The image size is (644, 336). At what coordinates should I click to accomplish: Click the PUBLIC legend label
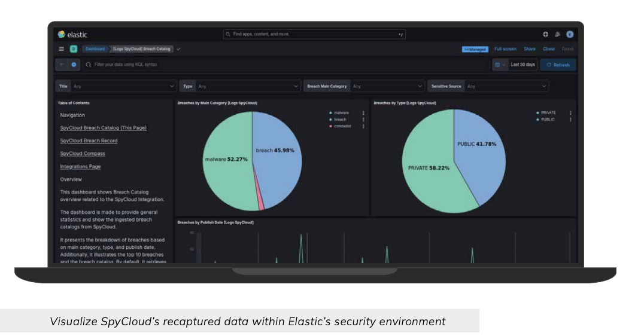coord(548,120)
